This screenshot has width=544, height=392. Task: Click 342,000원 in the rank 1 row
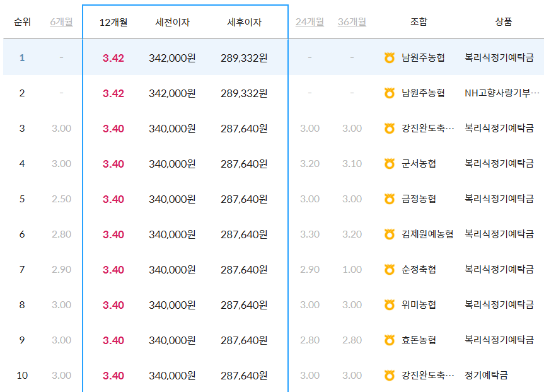[x=173, y=58]
